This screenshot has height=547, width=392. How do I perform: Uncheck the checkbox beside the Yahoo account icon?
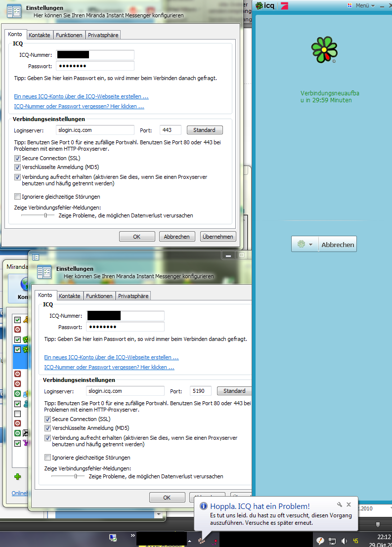[17, 443]
